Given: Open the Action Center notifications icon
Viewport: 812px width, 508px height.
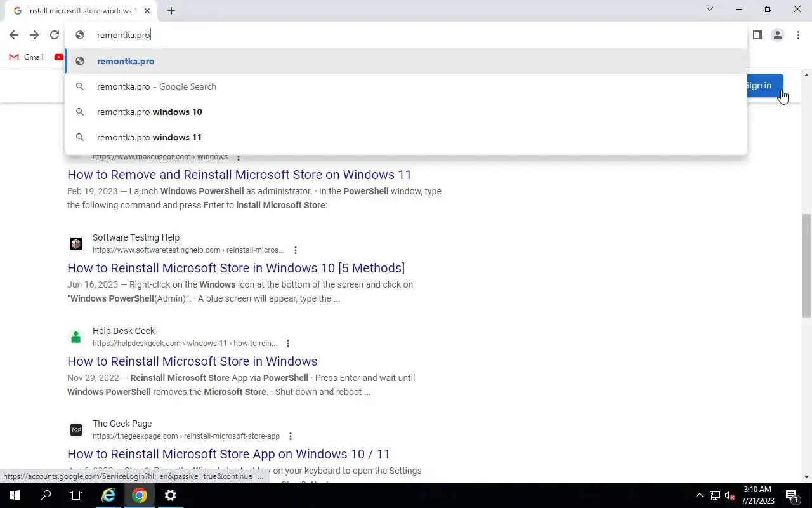Looking at the screenshot, I should [x=792, y=495].
